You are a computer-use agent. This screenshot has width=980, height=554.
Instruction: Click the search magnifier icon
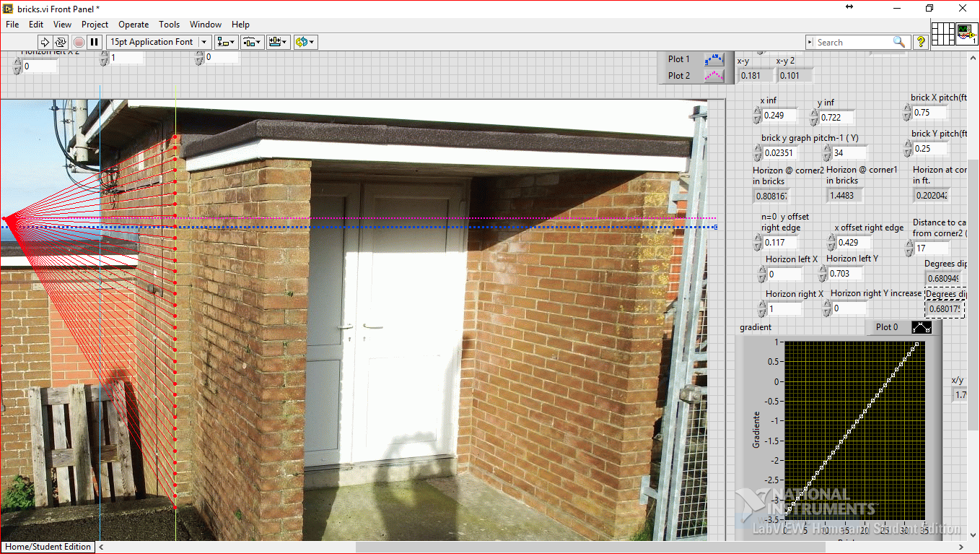tap(898, 42)
